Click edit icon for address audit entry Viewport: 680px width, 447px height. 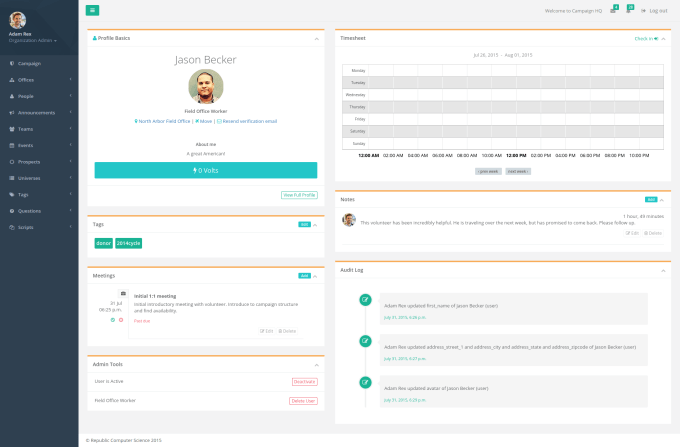click(366, 341)
